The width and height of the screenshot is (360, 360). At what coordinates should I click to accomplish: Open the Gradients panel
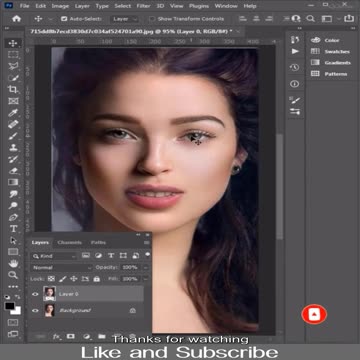pos(331,63)
